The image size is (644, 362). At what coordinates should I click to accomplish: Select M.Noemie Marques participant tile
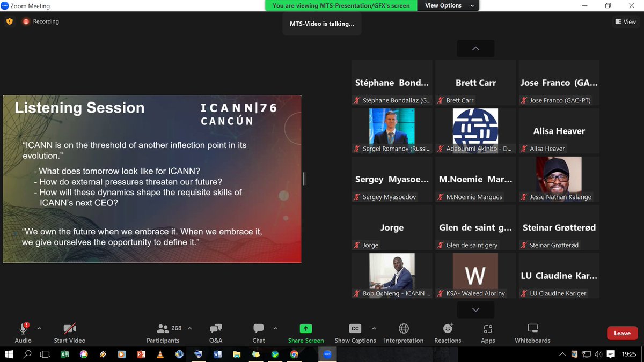pyautogui.click(x=475, y=179)
